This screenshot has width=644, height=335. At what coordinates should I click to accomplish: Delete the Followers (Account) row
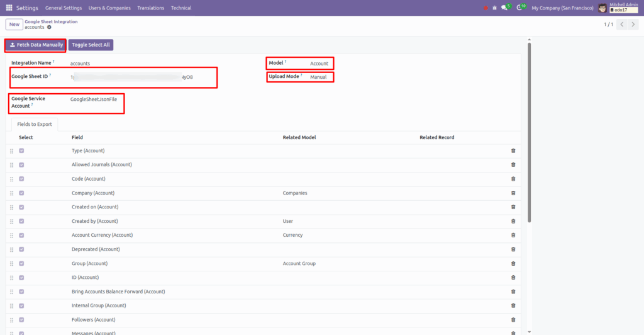(513, 320)
